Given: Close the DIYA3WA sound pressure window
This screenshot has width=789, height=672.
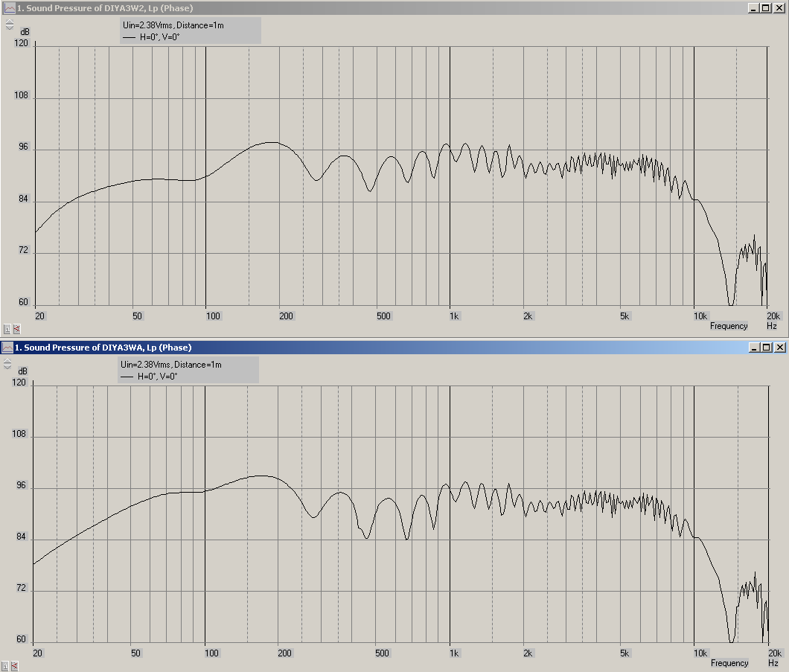Looking at the screenshot, I should (x=779, y=348).
